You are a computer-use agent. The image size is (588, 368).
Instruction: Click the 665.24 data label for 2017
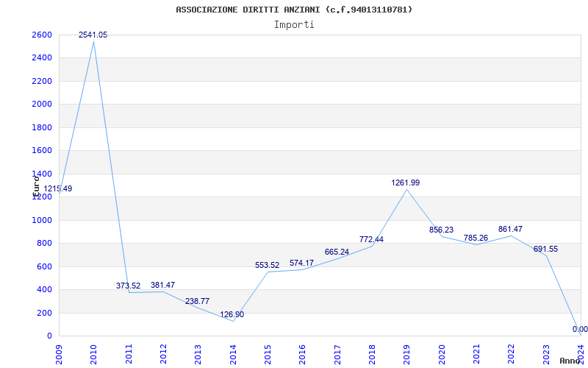click(x=337, y=252)
